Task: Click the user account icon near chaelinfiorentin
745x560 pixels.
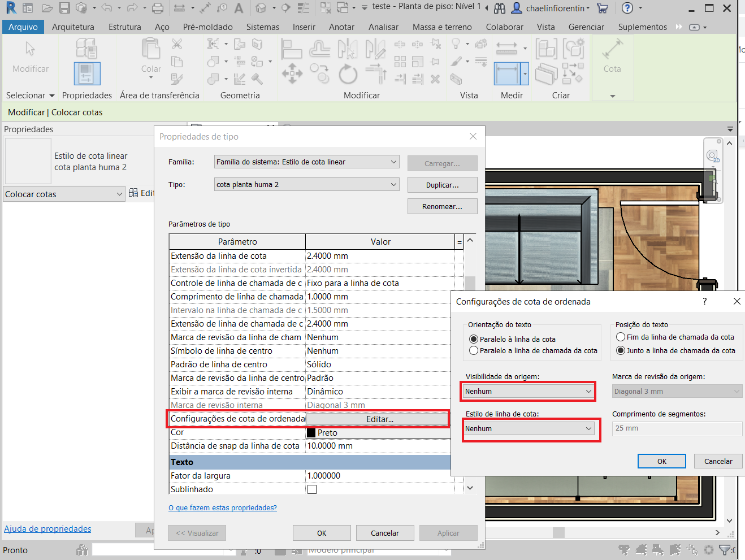Action: 517,8
